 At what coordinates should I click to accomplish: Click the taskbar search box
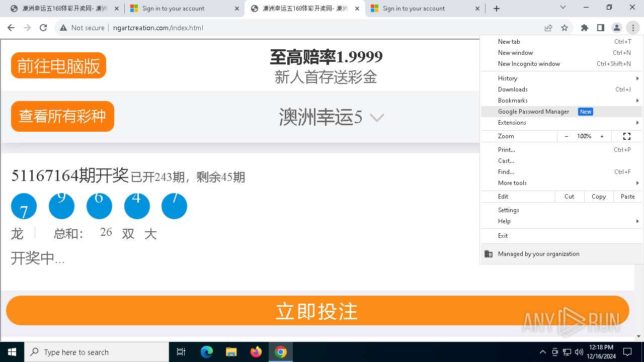[97, 352]
